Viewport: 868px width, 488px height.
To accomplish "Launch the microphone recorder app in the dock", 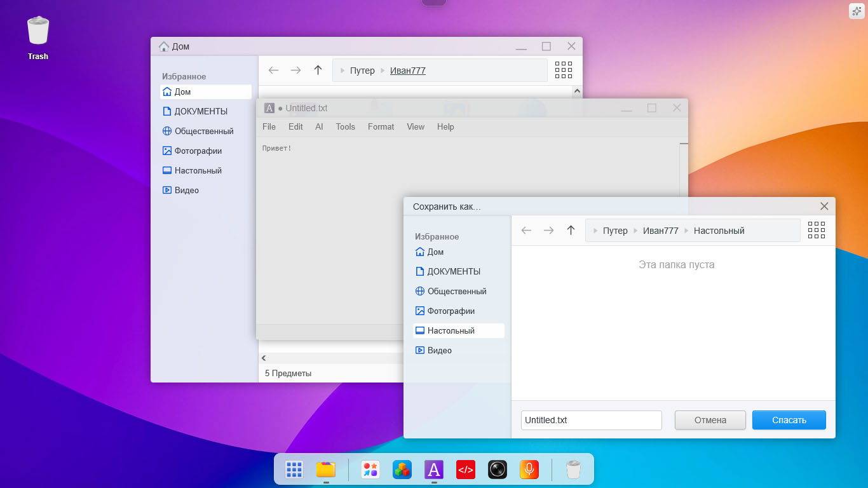I will click(529, 470).
